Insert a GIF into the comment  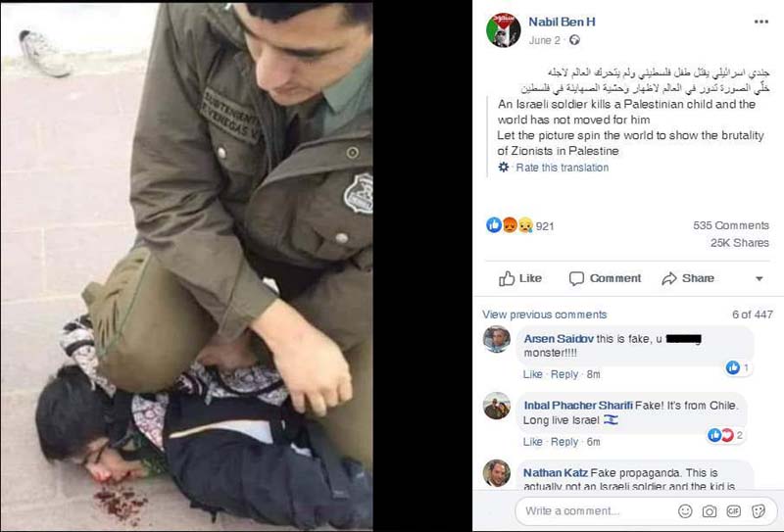[733, 510]
